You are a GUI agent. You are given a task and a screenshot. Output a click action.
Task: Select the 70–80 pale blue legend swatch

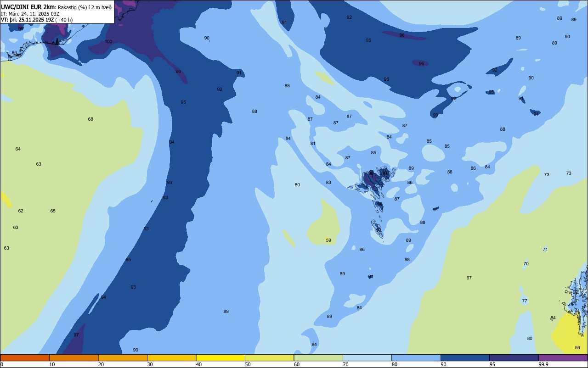(367, 357)
